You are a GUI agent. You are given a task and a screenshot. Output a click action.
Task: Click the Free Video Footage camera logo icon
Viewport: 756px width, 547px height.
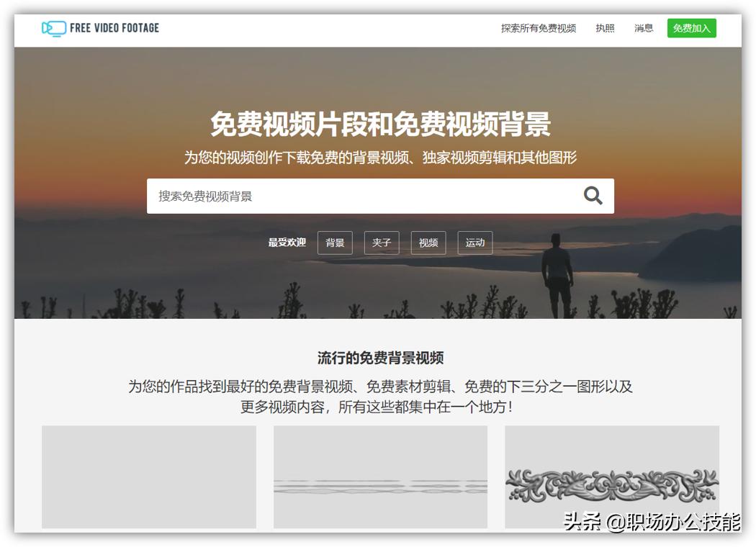pyautogui.click(x=53, y=27)
